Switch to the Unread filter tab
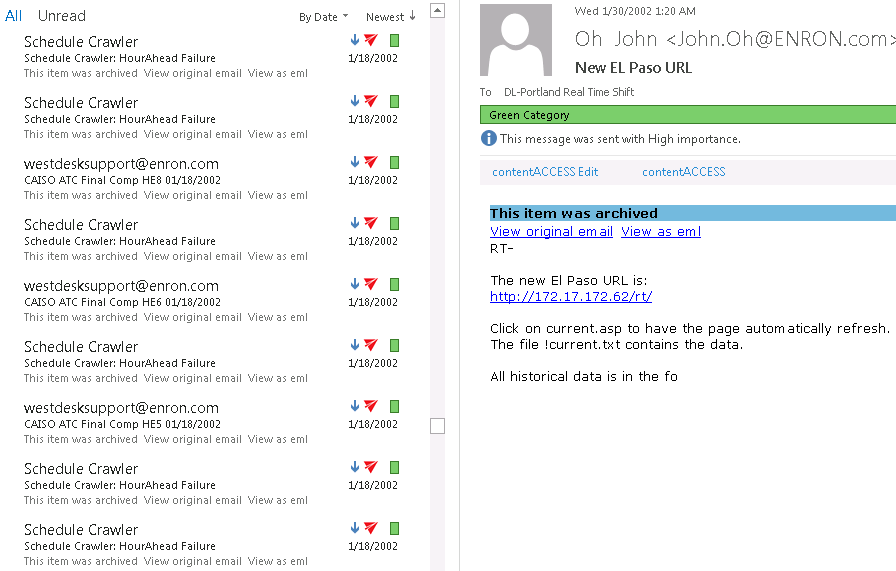 pyautogui.click(x=62, y=16)
